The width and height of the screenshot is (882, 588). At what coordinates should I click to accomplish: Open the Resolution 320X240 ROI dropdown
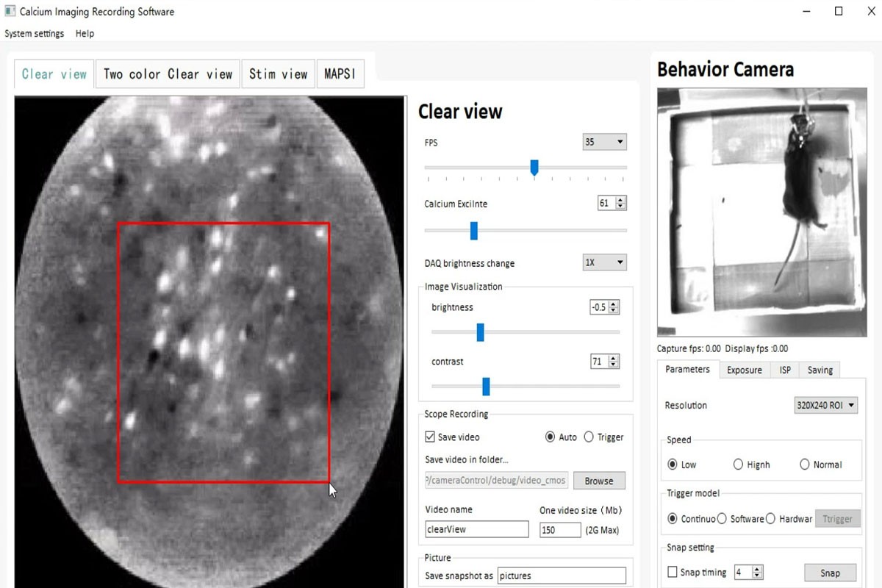point(825,405)
